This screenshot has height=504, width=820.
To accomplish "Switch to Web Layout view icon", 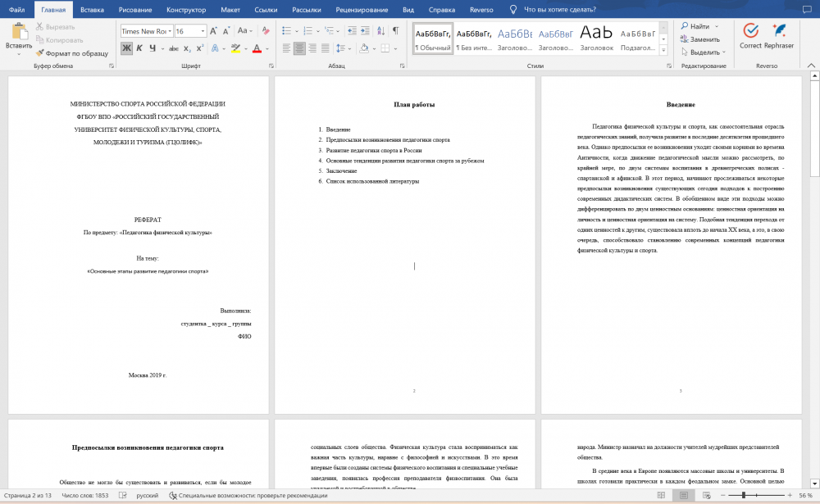I will tap(707, 495).
